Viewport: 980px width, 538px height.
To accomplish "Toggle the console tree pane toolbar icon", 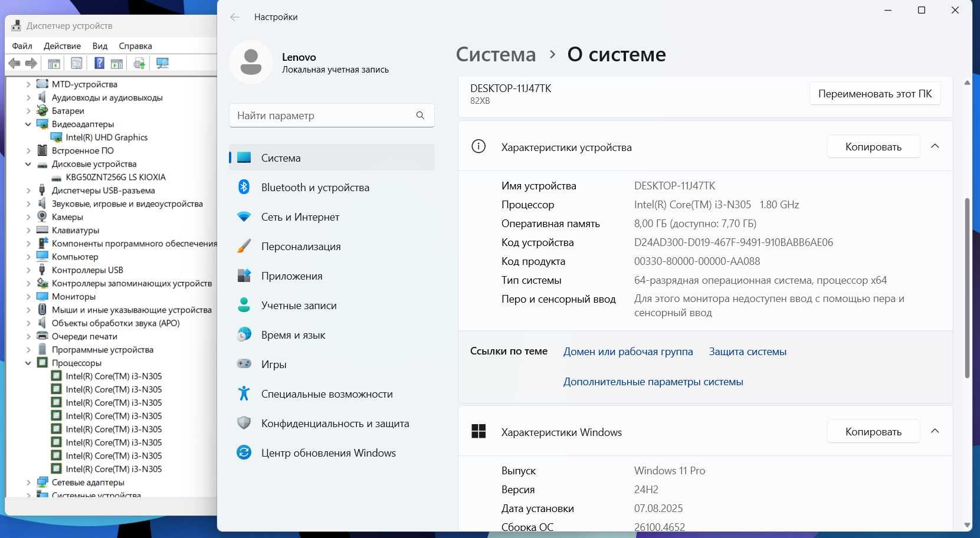I will 54,63.
